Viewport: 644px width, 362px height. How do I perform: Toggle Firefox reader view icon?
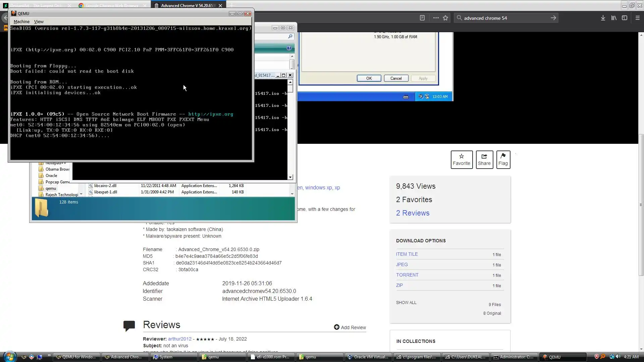pyautogui.click(x=422, y=18)
